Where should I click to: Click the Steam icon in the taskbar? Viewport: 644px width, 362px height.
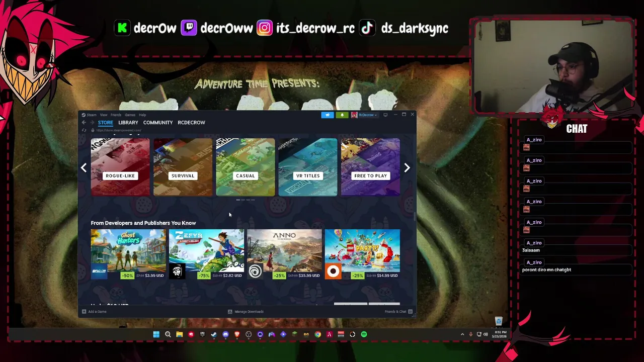tap(214, 334)
